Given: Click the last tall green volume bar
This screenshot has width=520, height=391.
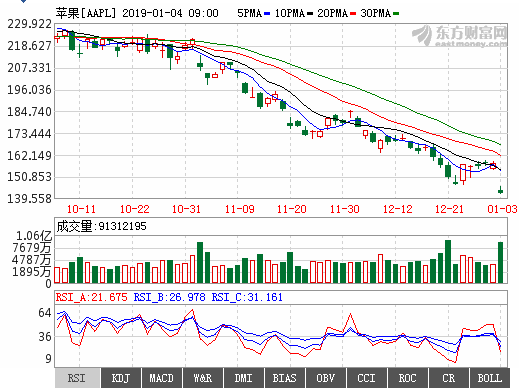Looking at the screenshot, I should click(500, 262).
